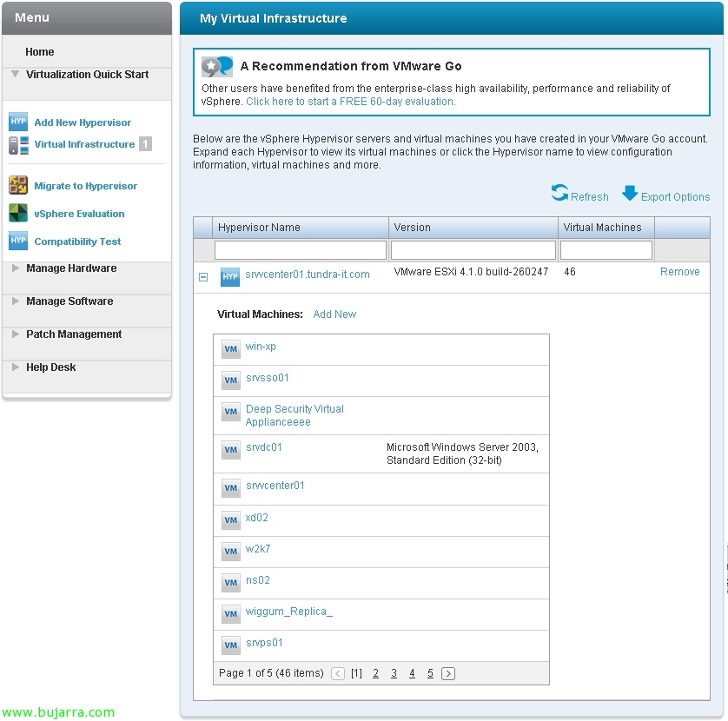Click the VM icon for w2k7
The height and width of the screenshot is (721, 728).
pyautogui.click(x=231, y=551)
